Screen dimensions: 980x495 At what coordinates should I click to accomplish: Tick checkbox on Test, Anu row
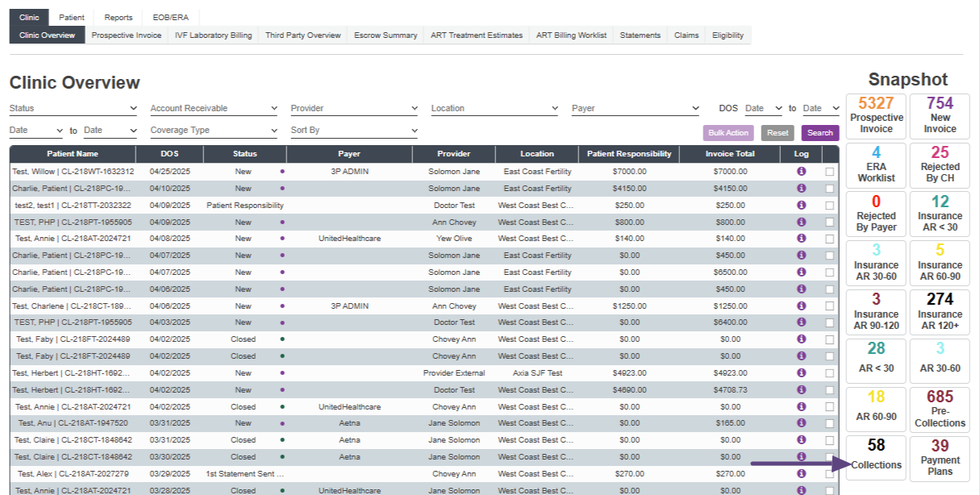click(830, 423)
